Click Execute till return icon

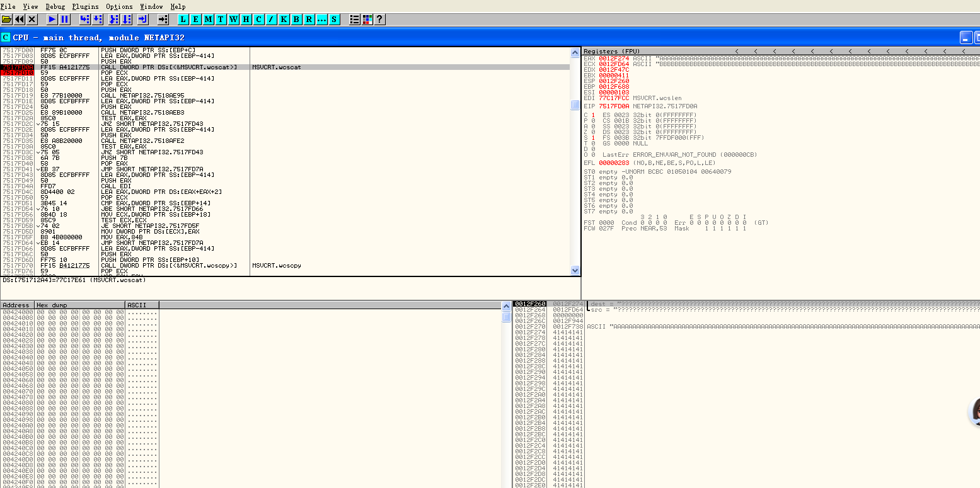[x=142, y=20]
